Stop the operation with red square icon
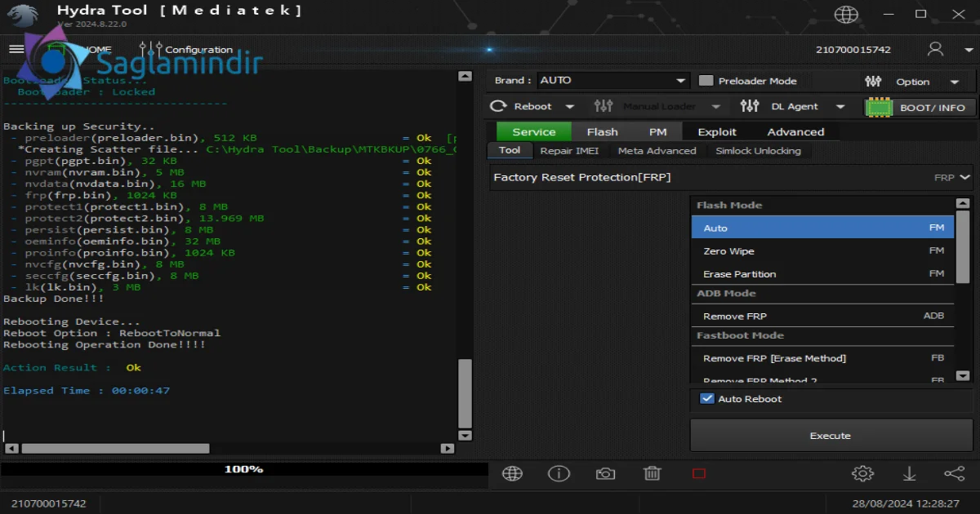Image resolution: width=980 pixels, height=514 pixels. [698, 473]
